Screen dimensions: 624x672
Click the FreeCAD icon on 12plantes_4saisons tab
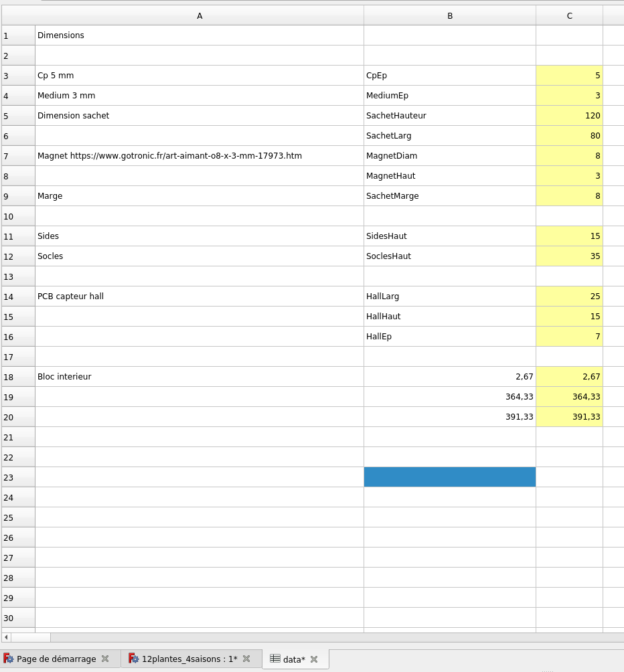coord(133,659)
